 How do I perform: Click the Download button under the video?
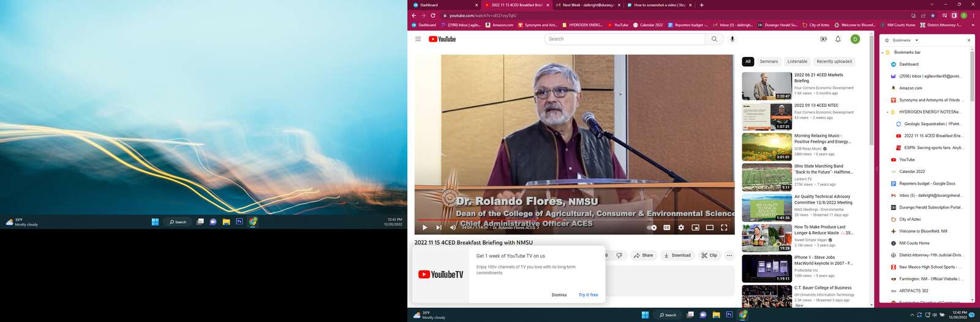(x=677, y=255)
